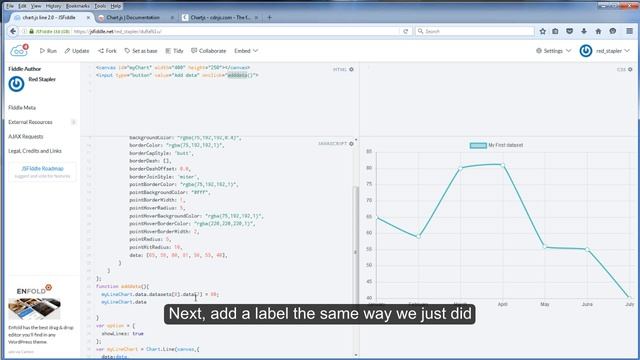
Task: Click the chat bubble toolbar icon
Action: 613,31
